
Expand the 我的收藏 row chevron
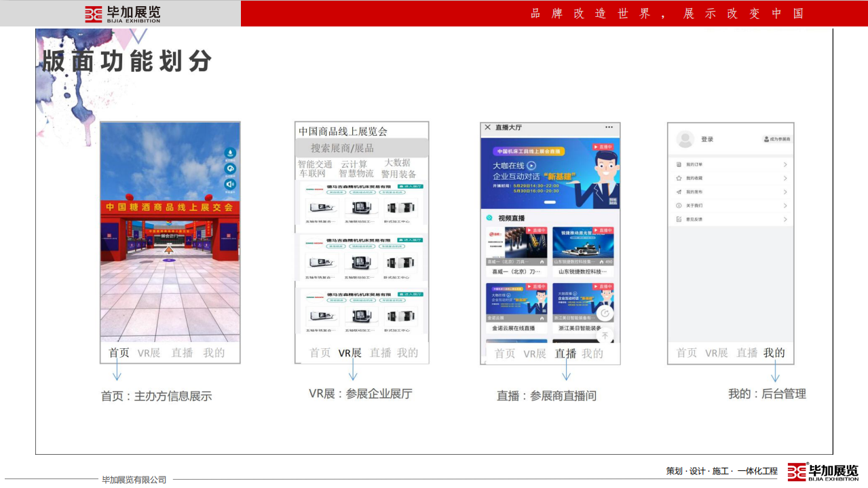[x=785, y=179]
